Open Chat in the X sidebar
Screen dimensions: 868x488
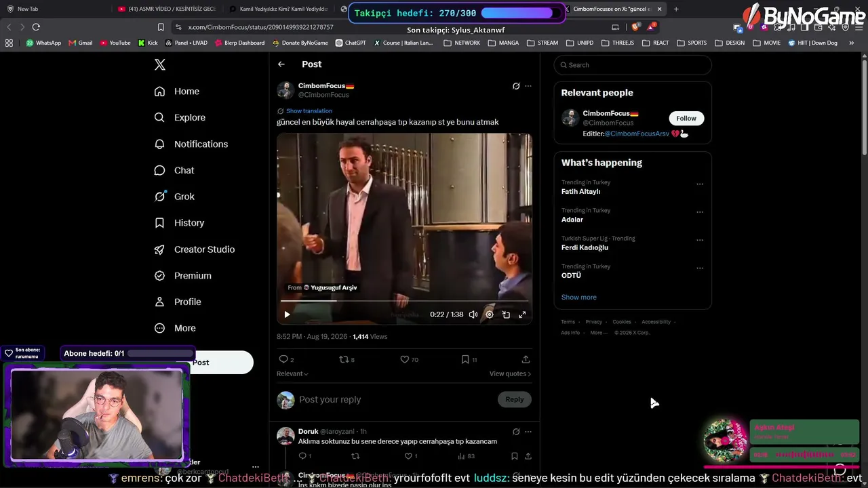pyautogui.click(x=174, y=171)
